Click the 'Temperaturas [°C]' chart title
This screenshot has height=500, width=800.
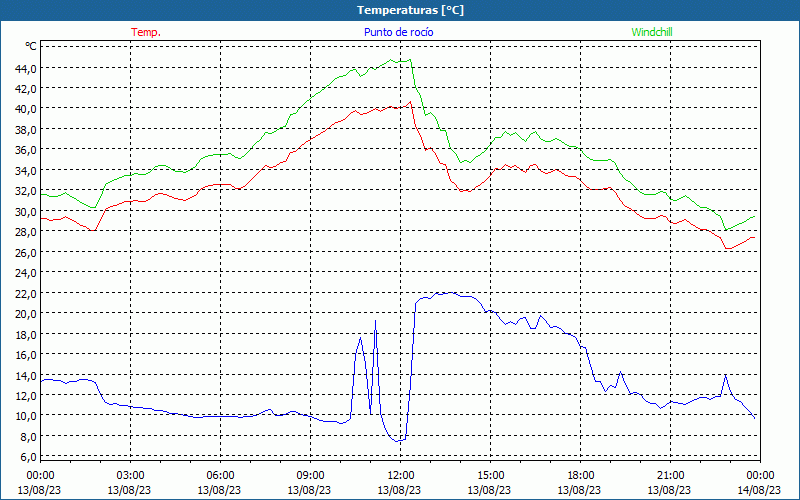coord(410,10)
